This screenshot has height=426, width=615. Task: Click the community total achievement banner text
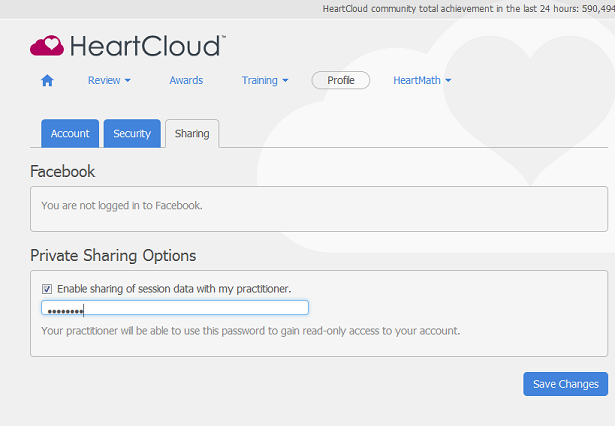469,9
